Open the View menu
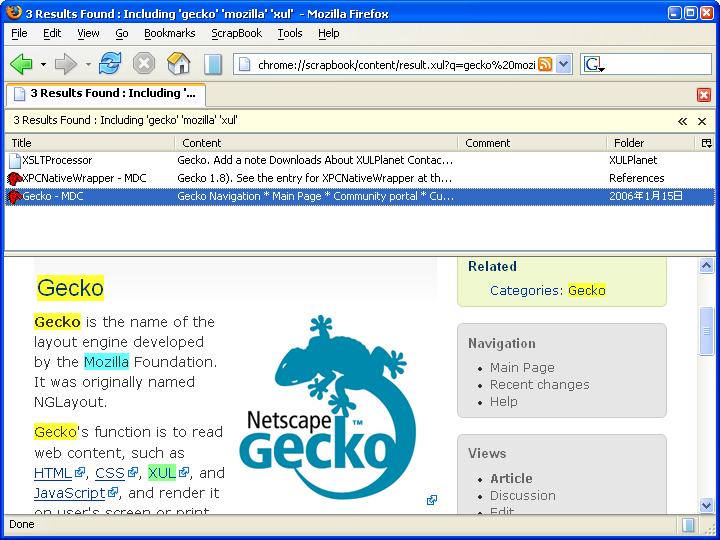720x540 pixels. [x=88, y=34]
